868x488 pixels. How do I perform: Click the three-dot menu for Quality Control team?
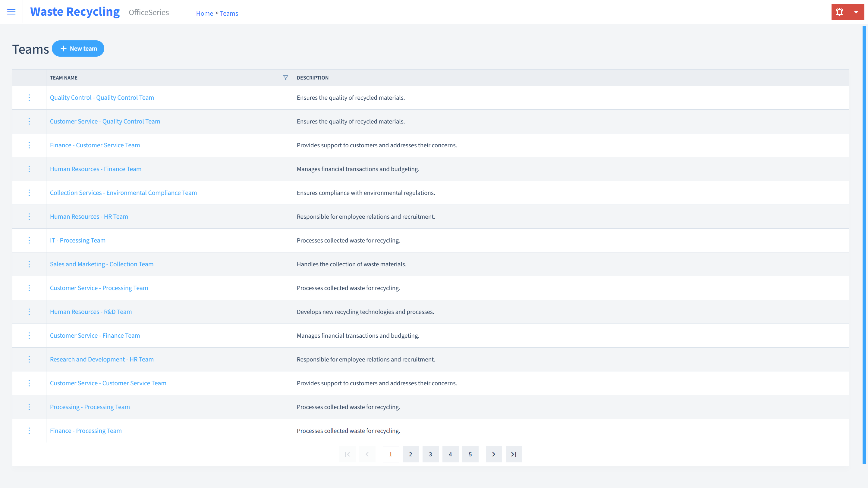click(x=29, y=97)
